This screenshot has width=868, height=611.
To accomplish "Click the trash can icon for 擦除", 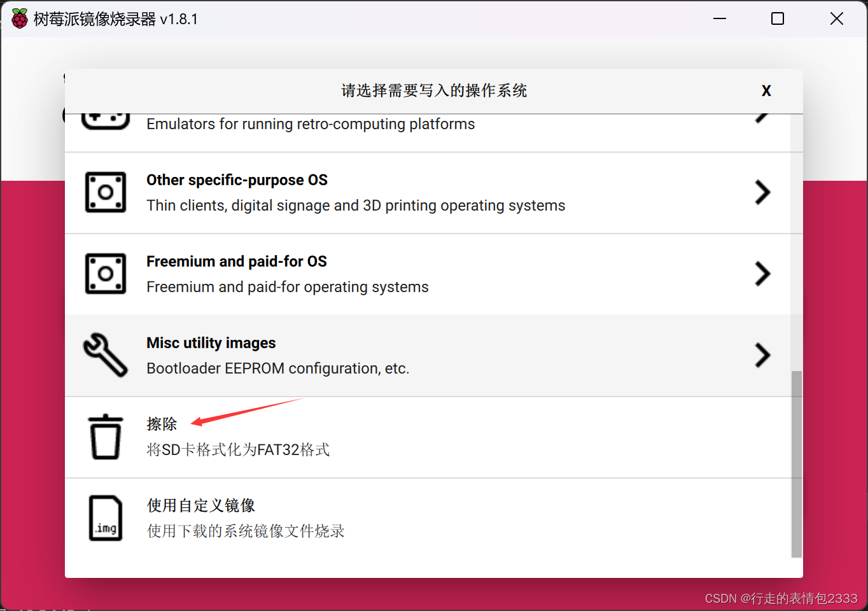I will click(x=106, y=437).
